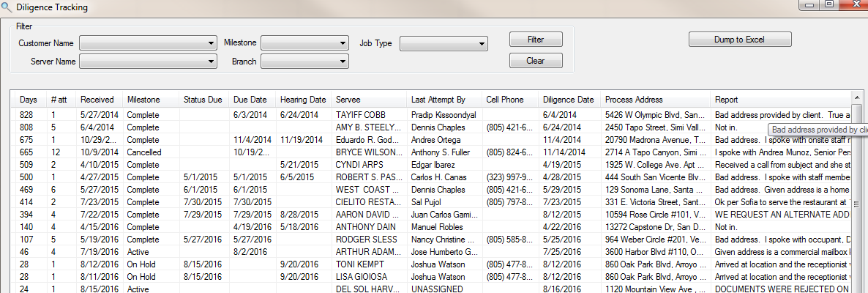
Task: Select the Eduardo R. God... servee cell
Action: [370, 140]
